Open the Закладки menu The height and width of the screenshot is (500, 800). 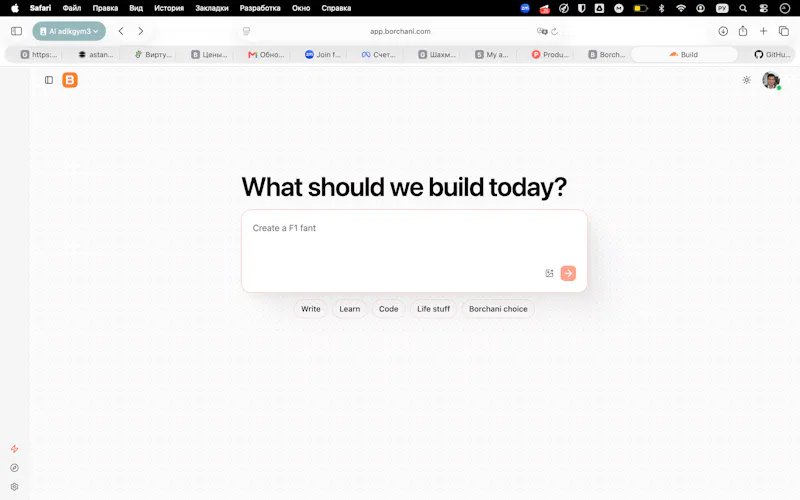(212, 8)
